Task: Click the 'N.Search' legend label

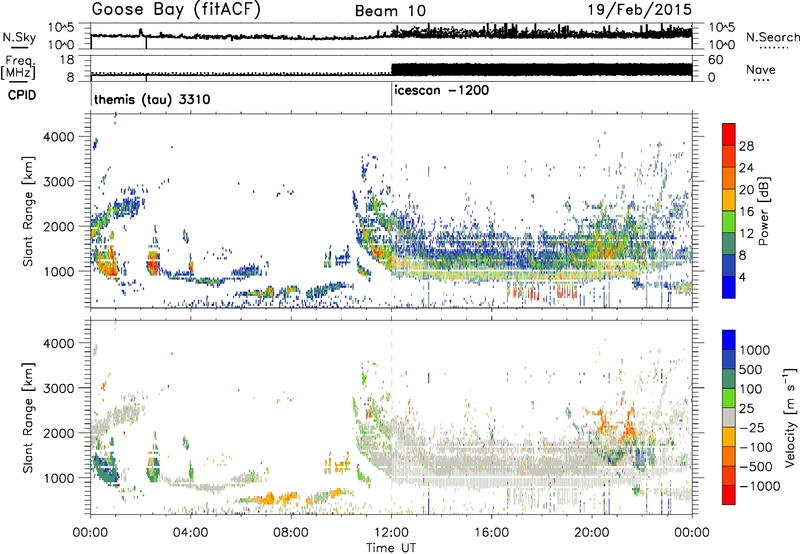Action: (772, 37)
